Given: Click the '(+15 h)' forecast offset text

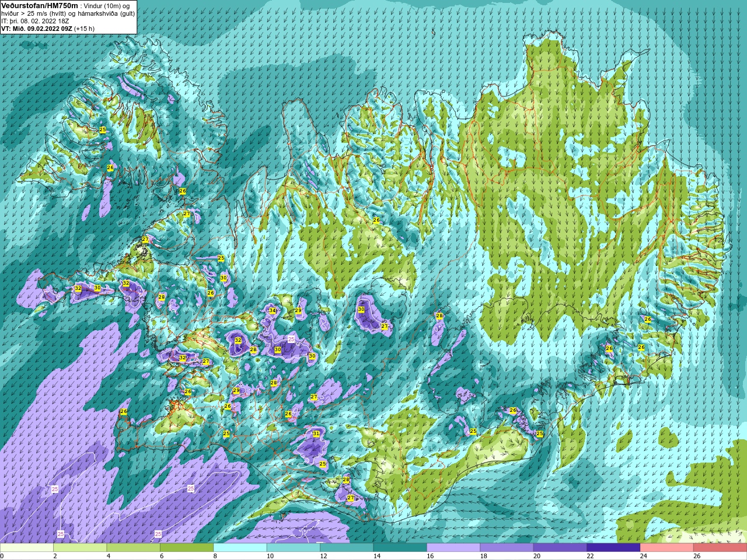Looking at the screenshot, I should click(x=85, y=29).
